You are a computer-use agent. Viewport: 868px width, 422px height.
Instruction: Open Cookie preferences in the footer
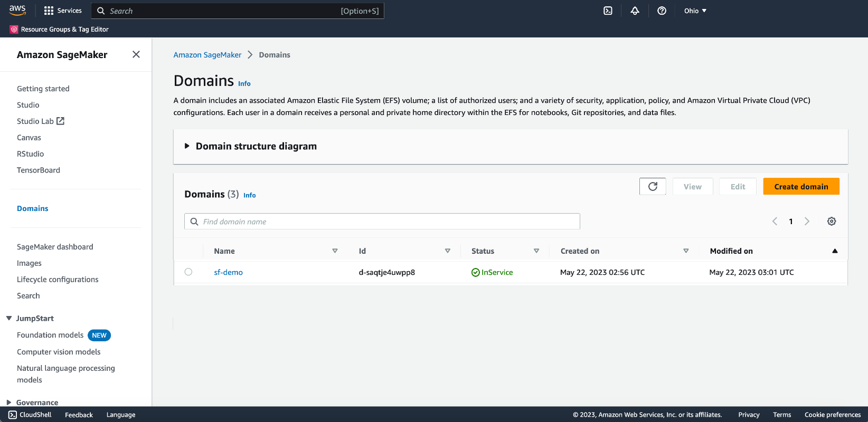(x=833, y=415)
